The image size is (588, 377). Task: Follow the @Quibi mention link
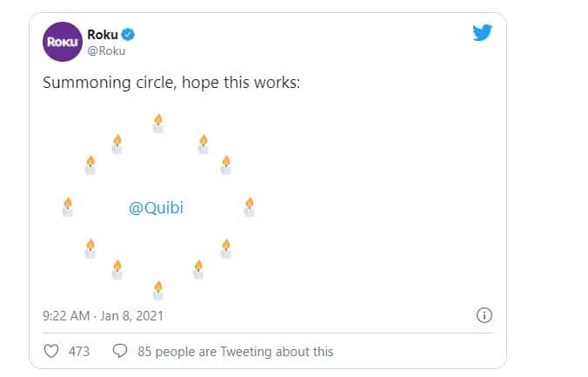click(x=157, y=207)
